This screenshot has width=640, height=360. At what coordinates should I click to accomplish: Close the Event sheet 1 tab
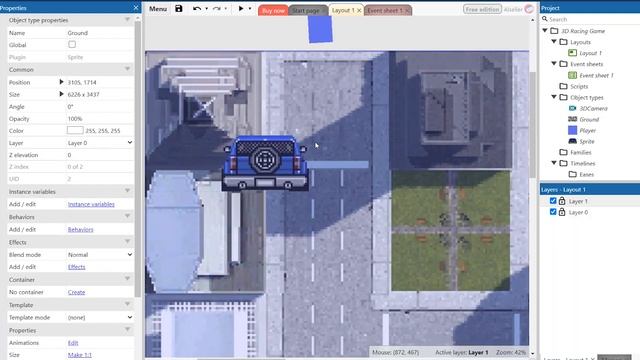407,11
